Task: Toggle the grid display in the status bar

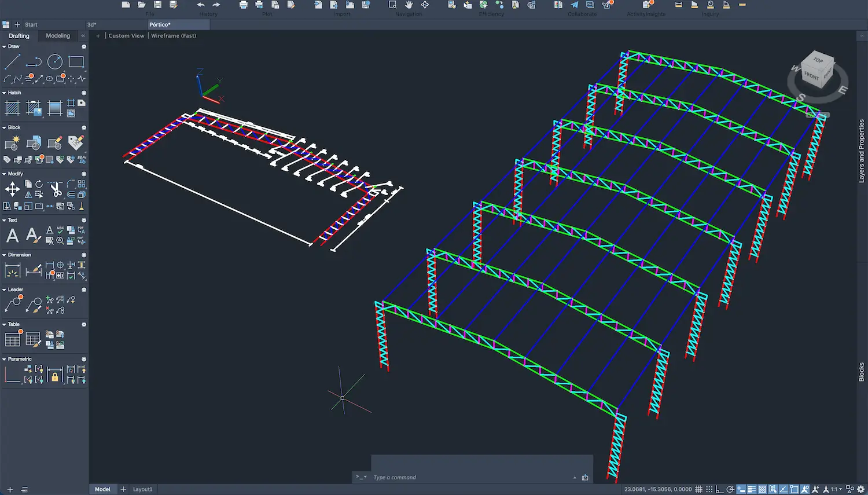Action: click(x=699, y=488)
